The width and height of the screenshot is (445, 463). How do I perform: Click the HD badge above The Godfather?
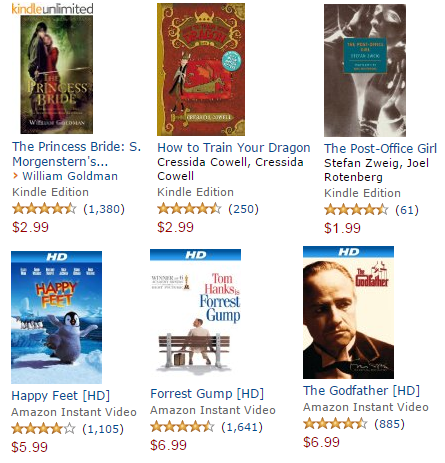(348, 252)
